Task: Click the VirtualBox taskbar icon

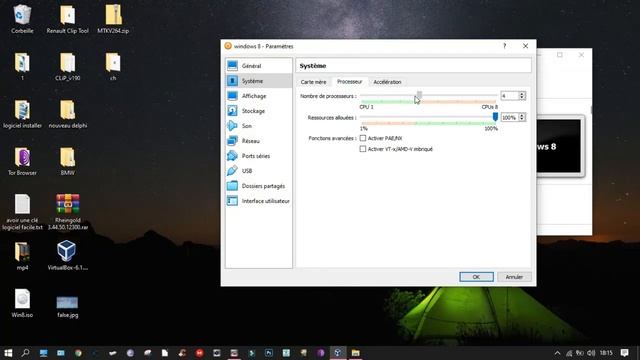Action: tap(338, 353)
